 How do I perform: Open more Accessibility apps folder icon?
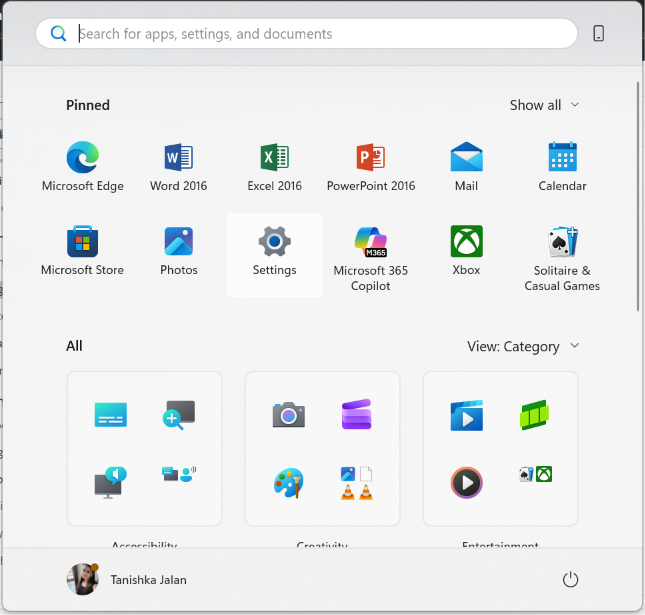coord(179,474)
